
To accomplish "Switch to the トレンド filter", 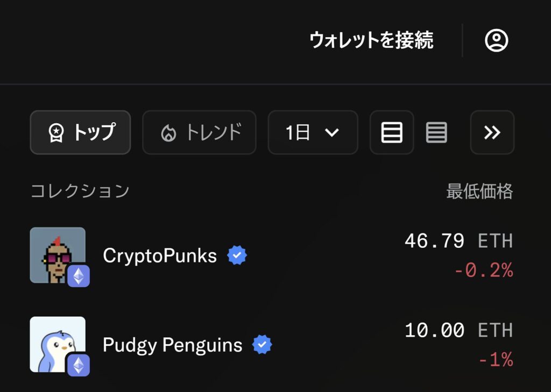I will 199,133.
